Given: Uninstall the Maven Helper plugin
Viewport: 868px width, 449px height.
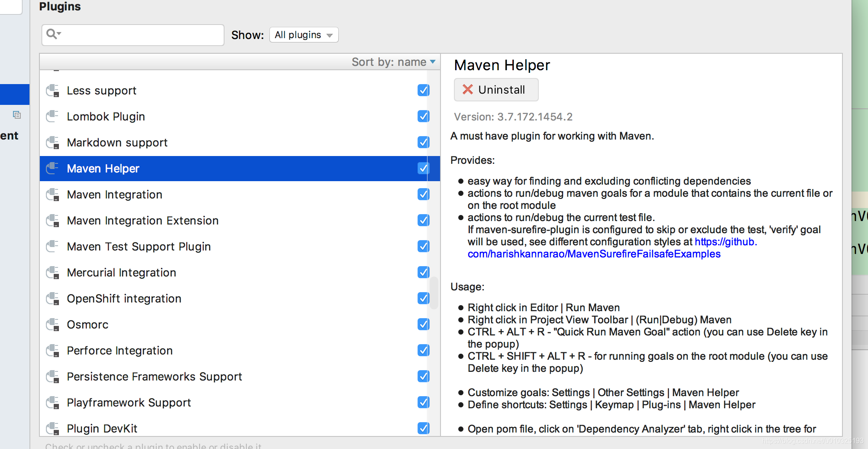Looking at the screenshot, I should click(496, 90).
